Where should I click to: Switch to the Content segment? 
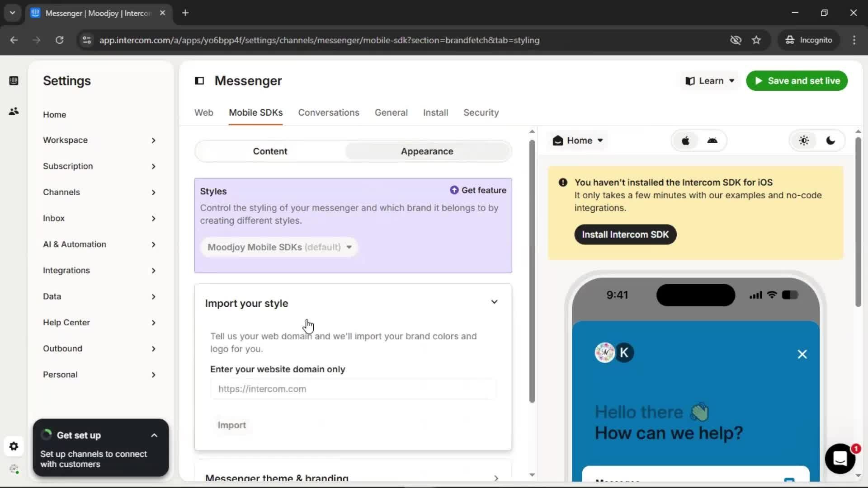click(x=270, y=151)
